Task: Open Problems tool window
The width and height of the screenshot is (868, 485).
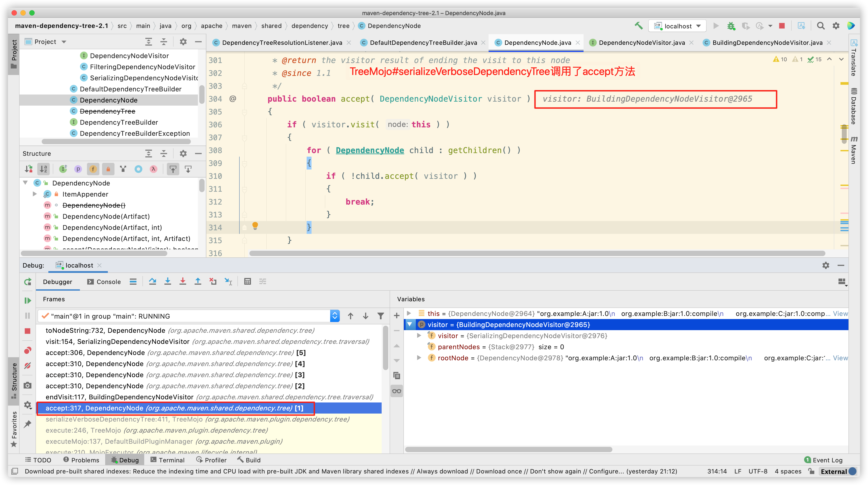Action: click(81, 460)
